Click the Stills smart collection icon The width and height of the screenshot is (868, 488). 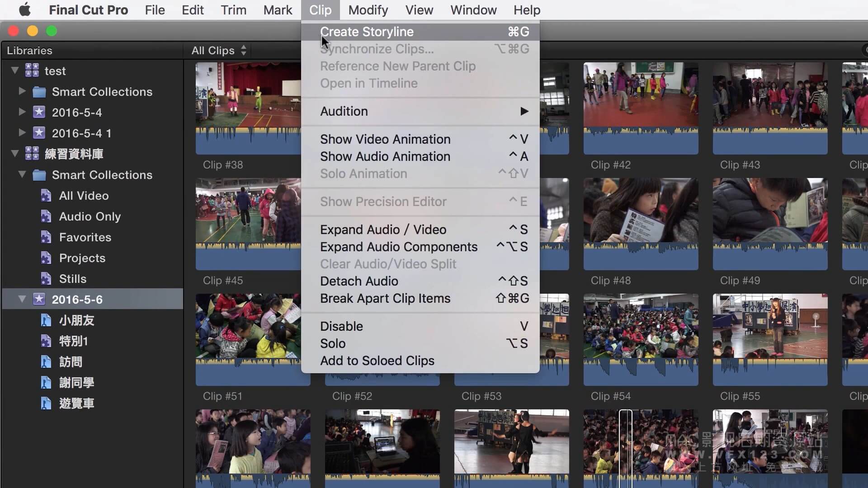point(46,279)
